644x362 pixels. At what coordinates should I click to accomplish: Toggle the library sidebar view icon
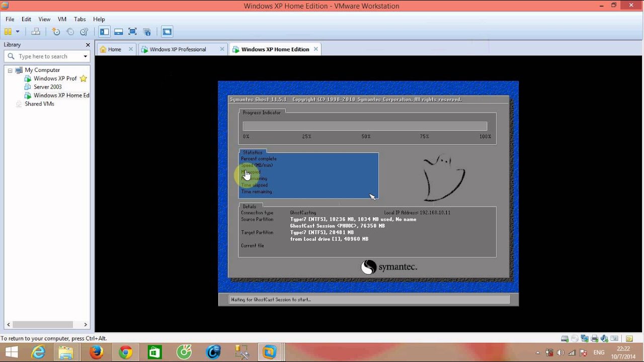(104, 32)
